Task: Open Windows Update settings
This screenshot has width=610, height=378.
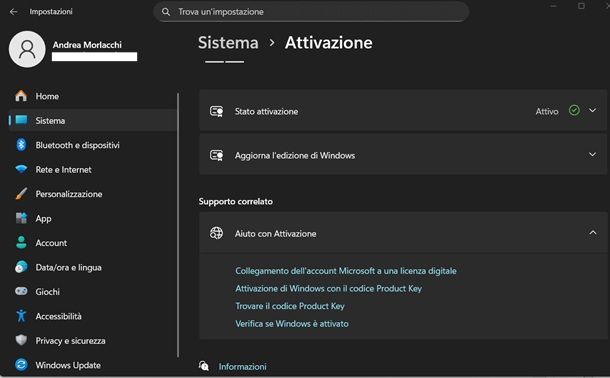Action: (93, 365)
